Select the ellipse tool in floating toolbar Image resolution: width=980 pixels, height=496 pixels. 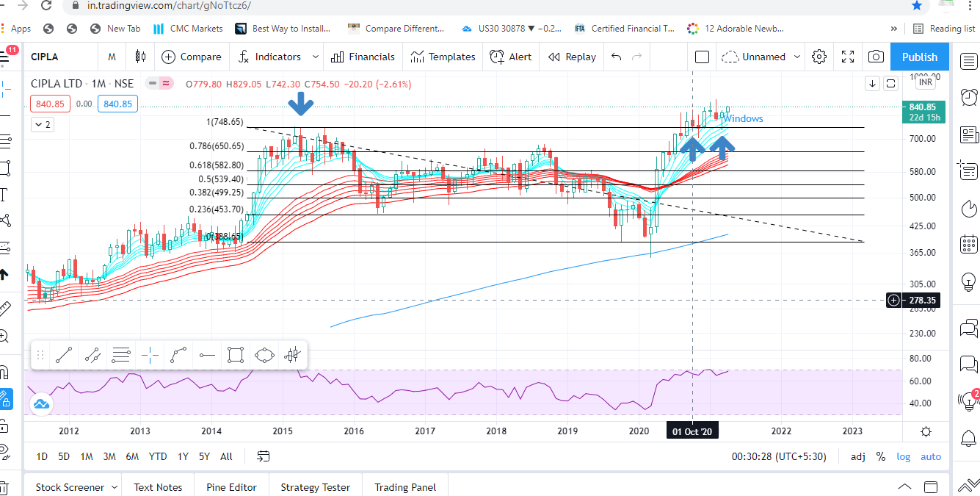pyautogui.click(x=264, y=356)
